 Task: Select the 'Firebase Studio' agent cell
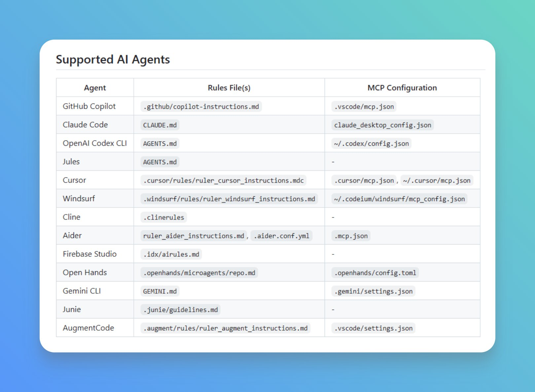point(95,254)
